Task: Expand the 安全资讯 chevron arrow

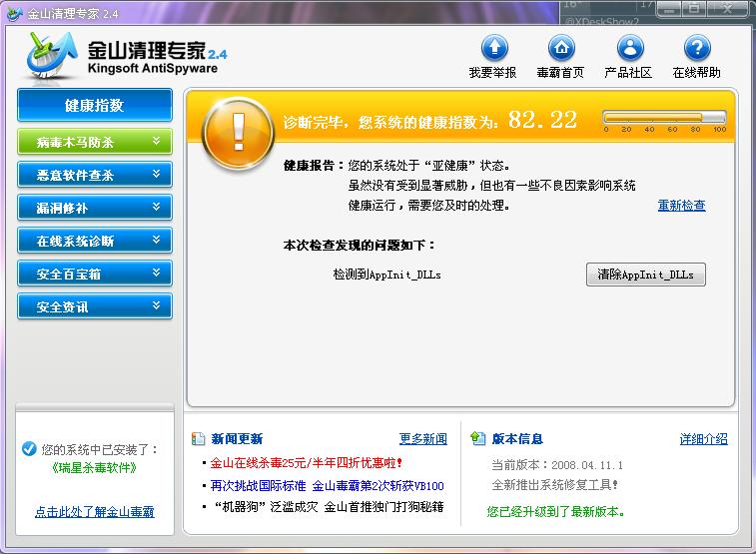Action: click(156, 305)
